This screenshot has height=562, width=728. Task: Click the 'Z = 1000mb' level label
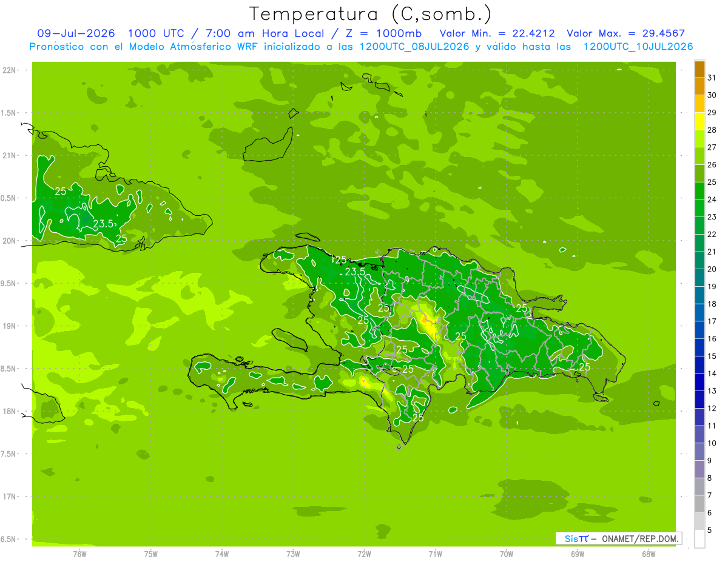(x=383, y=33)
